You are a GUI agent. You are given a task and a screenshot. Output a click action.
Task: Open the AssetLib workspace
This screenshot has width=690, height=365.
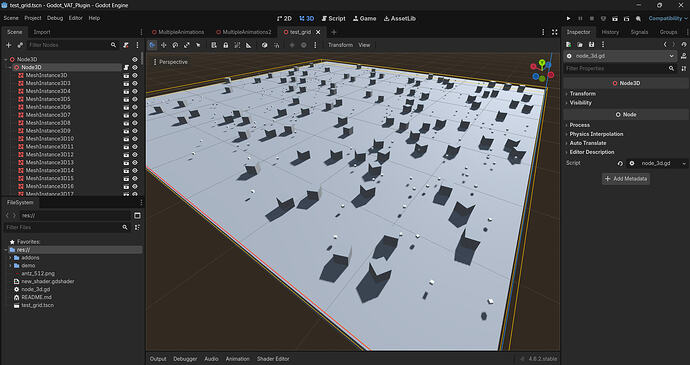(x=400, y=18)
